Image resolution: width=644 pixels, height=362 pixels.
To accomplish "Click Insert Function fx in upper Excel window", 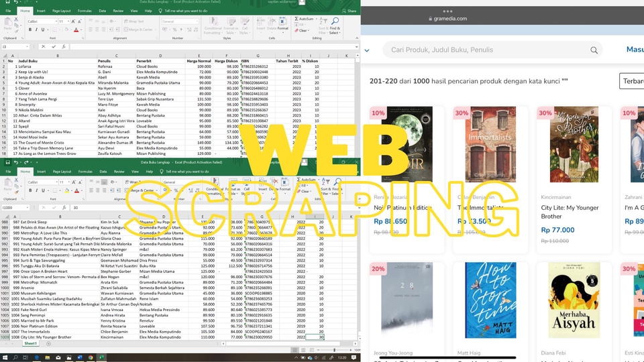I will [x=64, y=47].
